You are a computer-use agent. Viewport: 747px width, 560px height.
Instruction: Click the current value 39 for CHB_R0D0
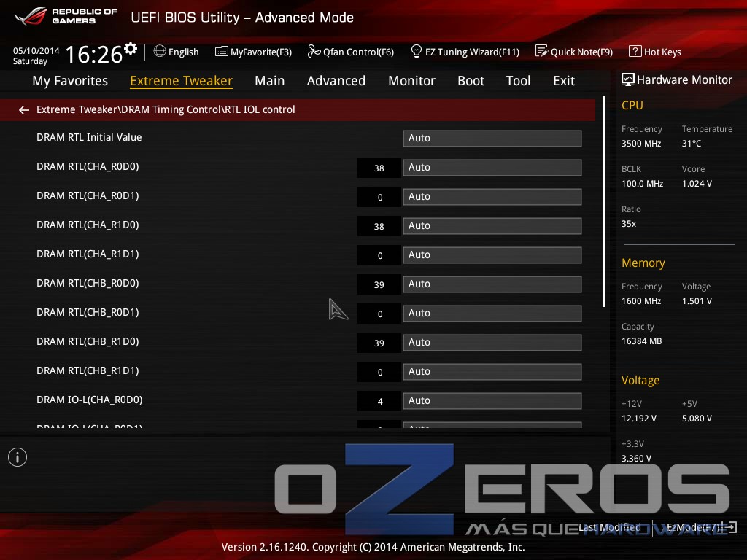coord(379,285)
